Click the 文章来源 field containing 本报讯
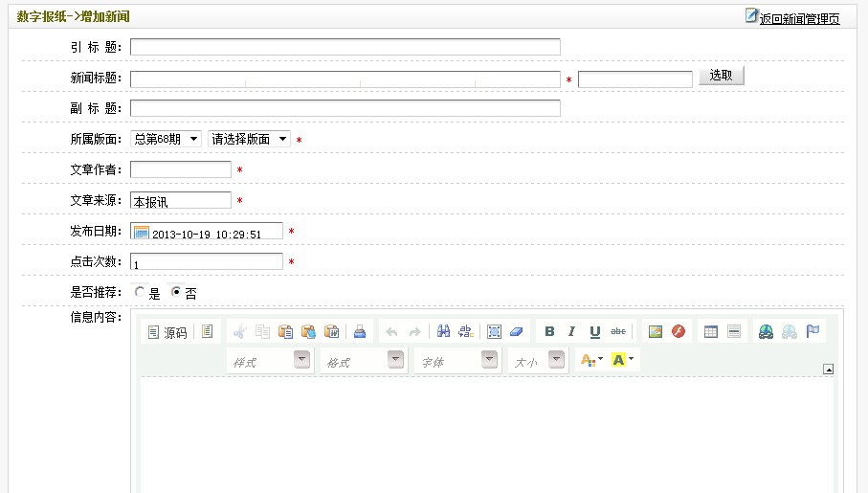The height and width of the screenshot is (493, 868). click(181, 200)
